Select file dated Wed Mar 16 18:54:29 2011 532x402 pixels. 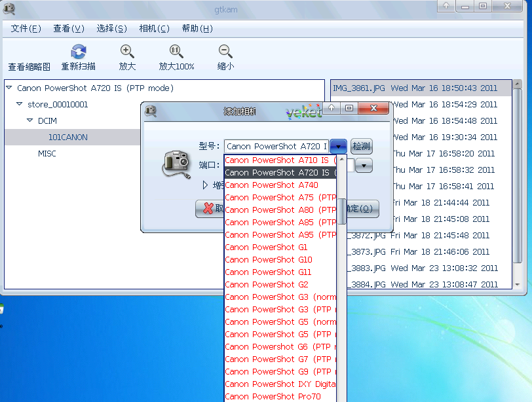pos(444,104)
